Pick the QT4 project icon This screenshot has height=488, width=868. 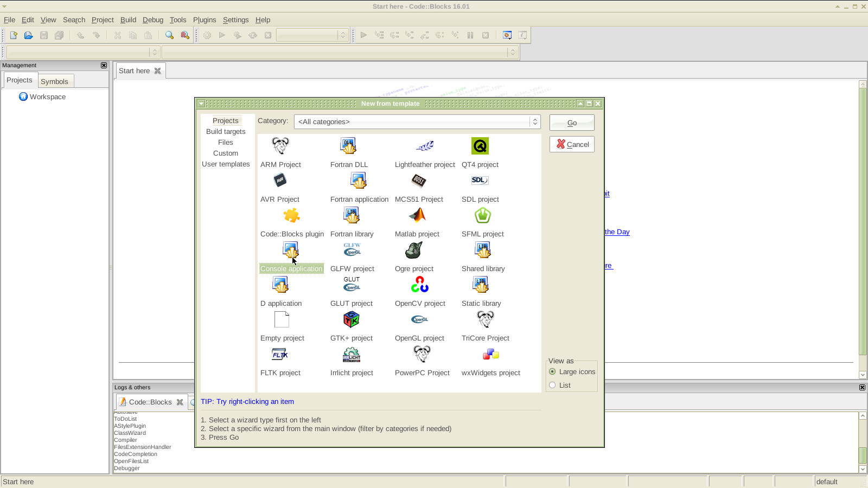coord(480,145)
